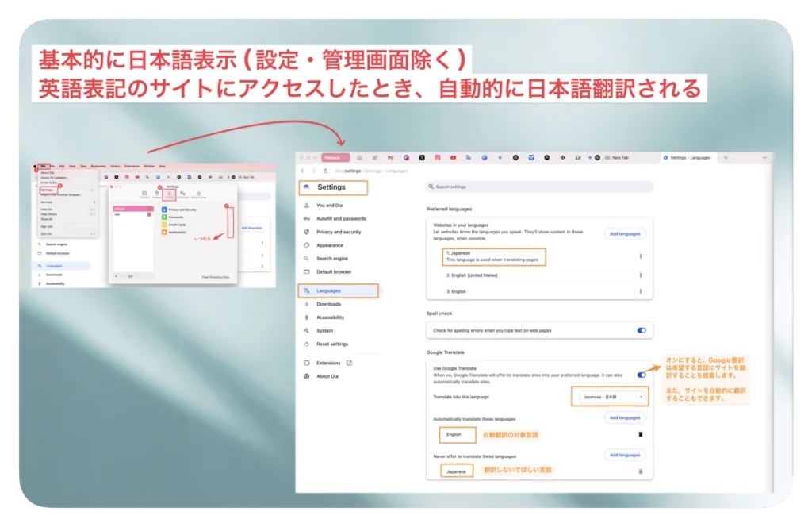This screenshot has width=812, height=527.
Task: Open three-dot options for the third English entry
Action: [641, 292]
